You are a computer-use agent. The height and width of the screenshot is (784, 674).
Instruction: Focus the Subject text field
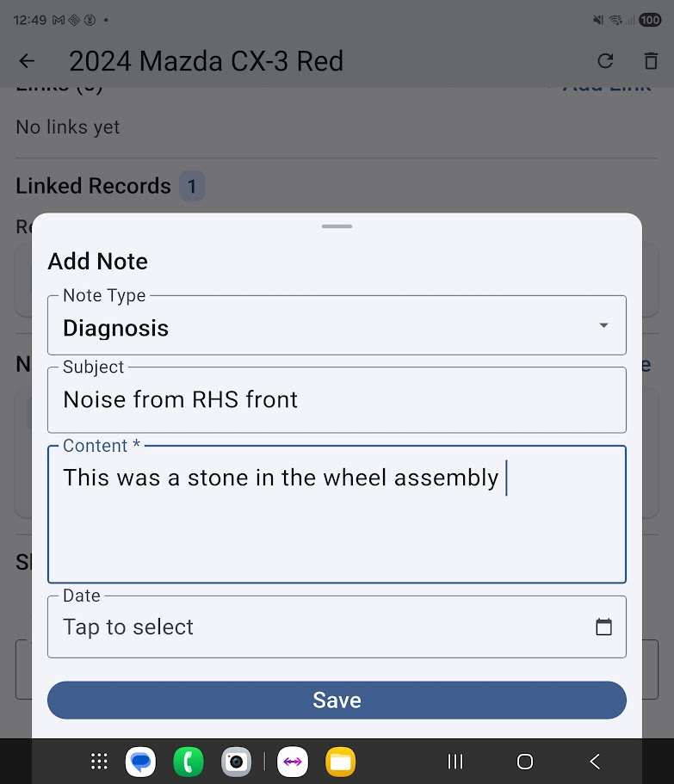(337, 399)
